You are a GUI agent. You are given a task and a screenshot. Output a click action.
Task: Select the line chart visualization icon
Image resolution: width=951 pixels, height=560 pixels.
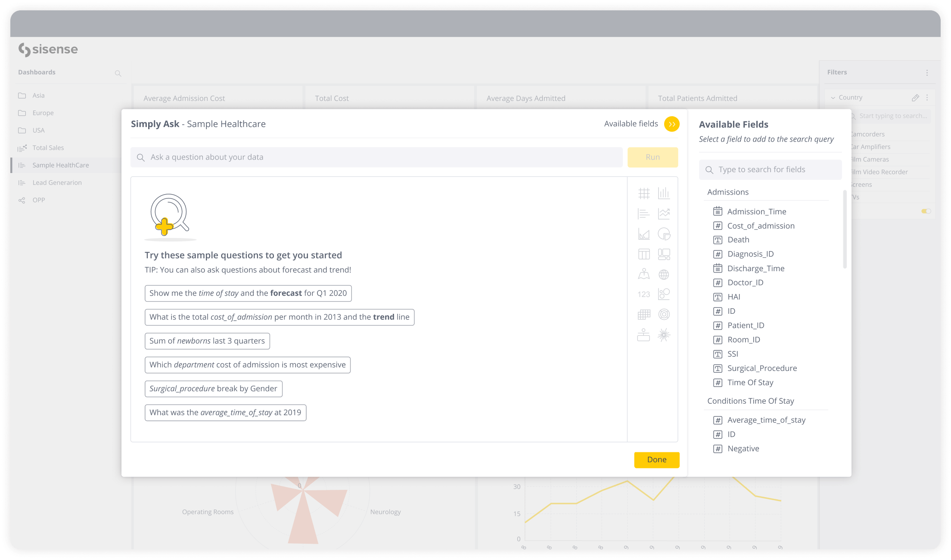664,213
